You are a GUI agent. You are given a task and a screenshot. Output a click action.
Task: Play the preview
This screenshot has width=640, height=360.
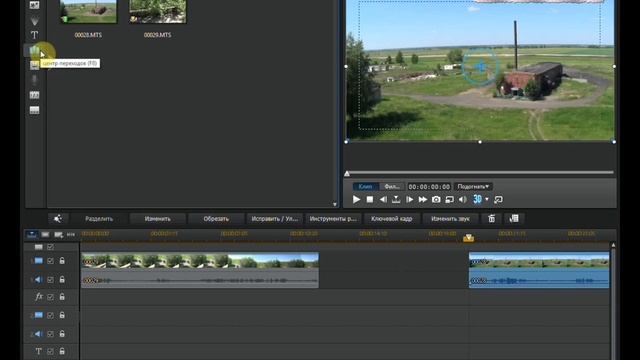pyautogui.click(x=356, y=200)
